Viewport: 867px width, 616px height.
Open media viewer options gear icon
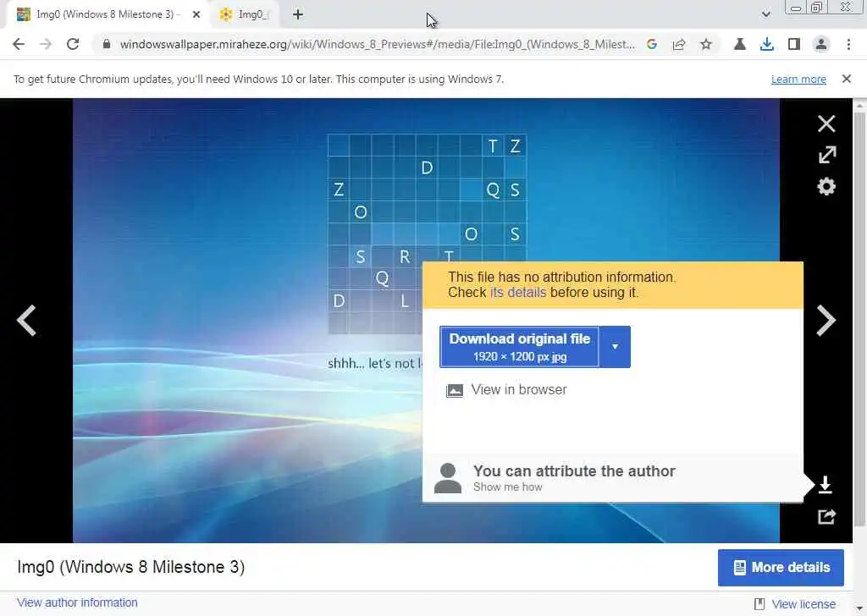click(x=826, y=186)
